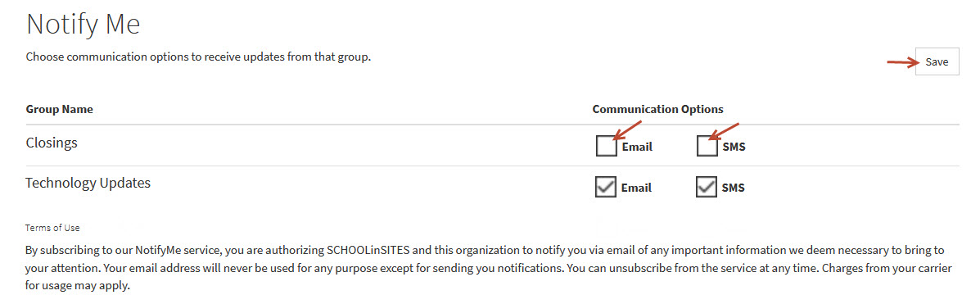
Task: Uncheck SMS box for Technology Updates
Action: [x=707, y=187]
